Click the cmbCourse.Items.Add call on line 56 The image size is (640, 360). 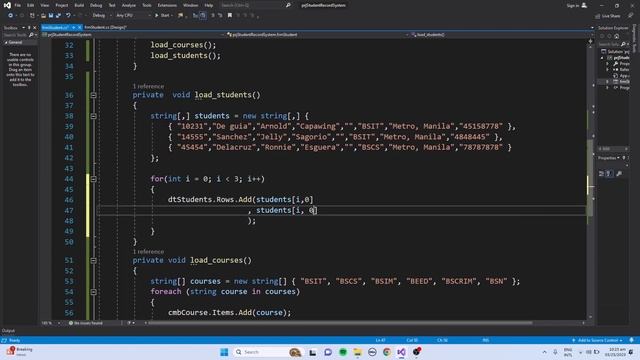click(210, 313)
